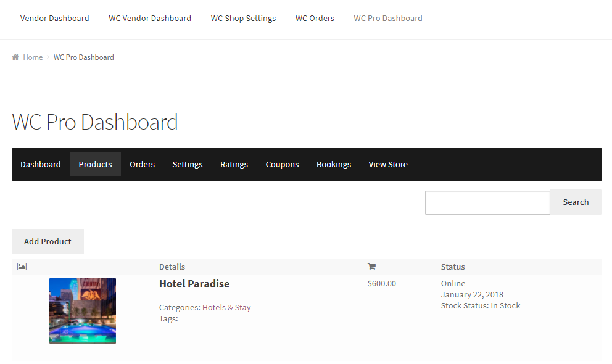Screen dimensions: 612x364
Task: Switch to the Orders tab
Action: (142, 164)
